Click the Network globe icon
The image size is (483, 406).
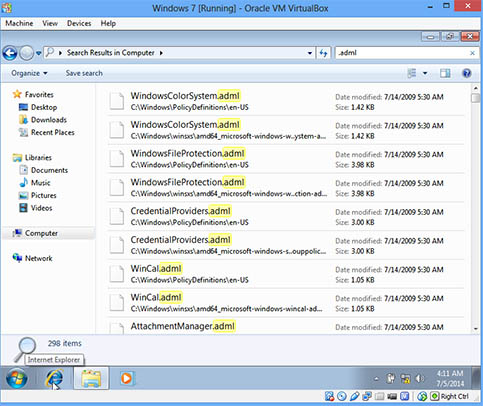click(17, 258)
